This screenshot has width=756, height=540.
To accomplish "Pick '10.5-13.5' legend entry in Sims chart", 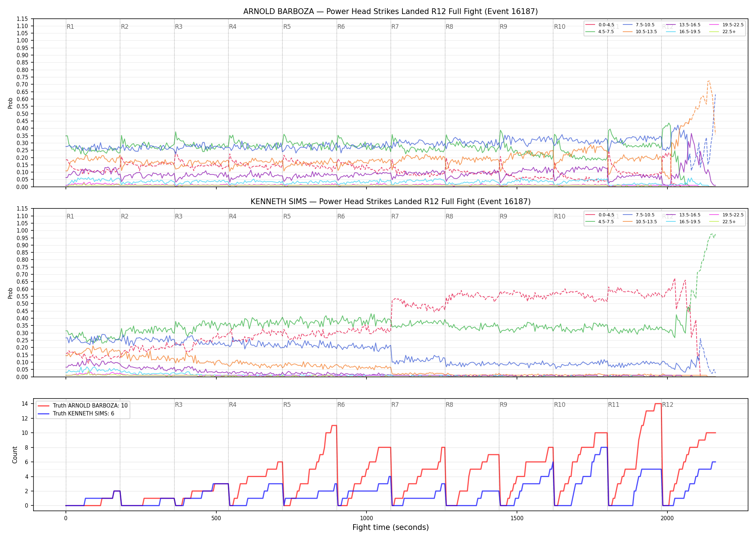I will click(x=640, y=222).
